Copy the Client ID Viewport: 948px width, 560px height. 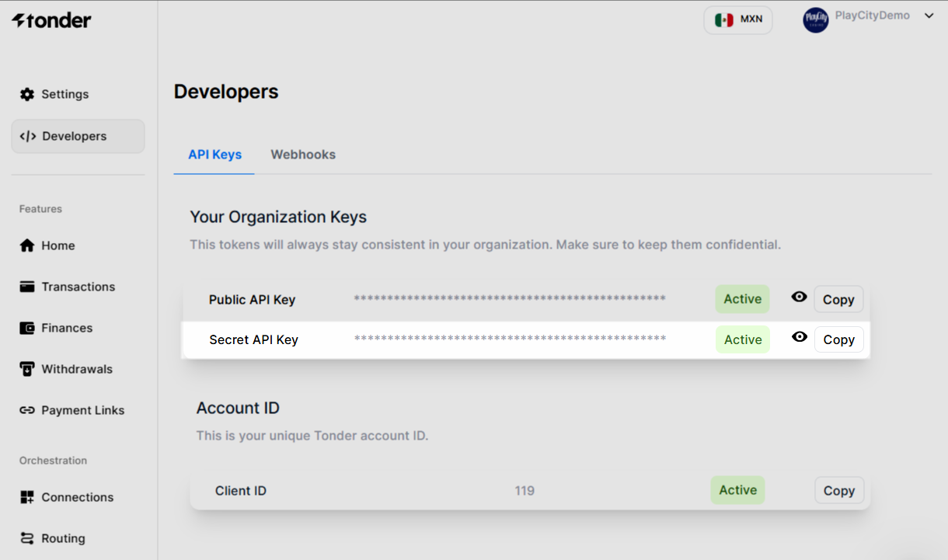(x=838, y=491)
